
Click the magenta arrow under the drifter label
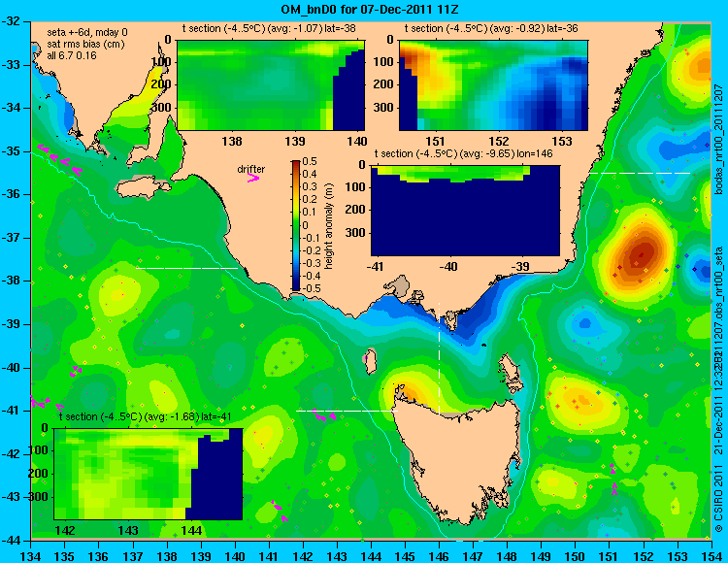point(253,178)
